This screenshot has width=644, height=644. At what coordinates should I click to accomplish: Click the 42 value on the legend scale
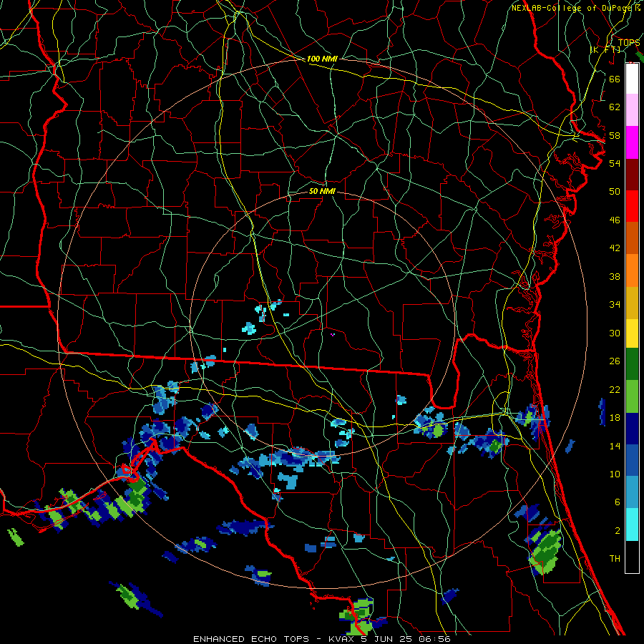coord(615,248)
